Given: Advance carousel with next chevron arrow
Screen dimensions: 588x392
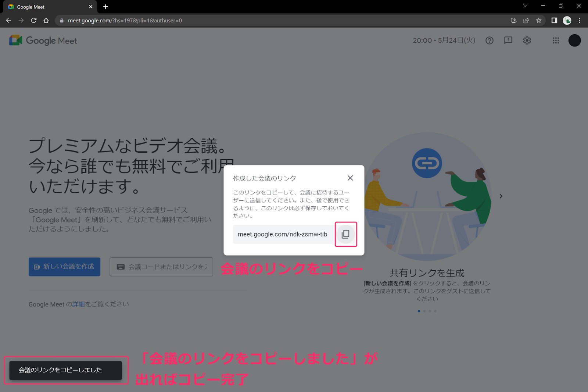Looking at the screenshot, I should pos(501,196).
